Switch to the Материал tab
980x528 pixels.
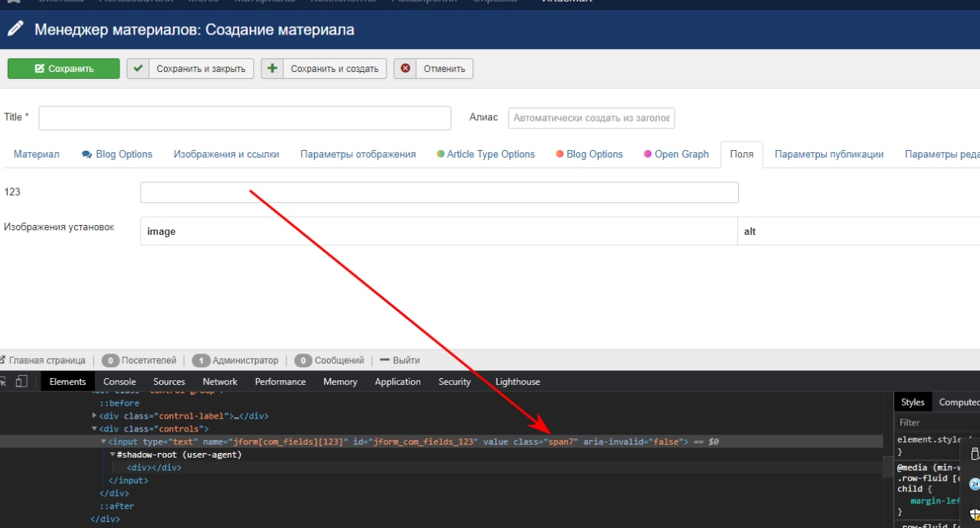click(37, 154)
